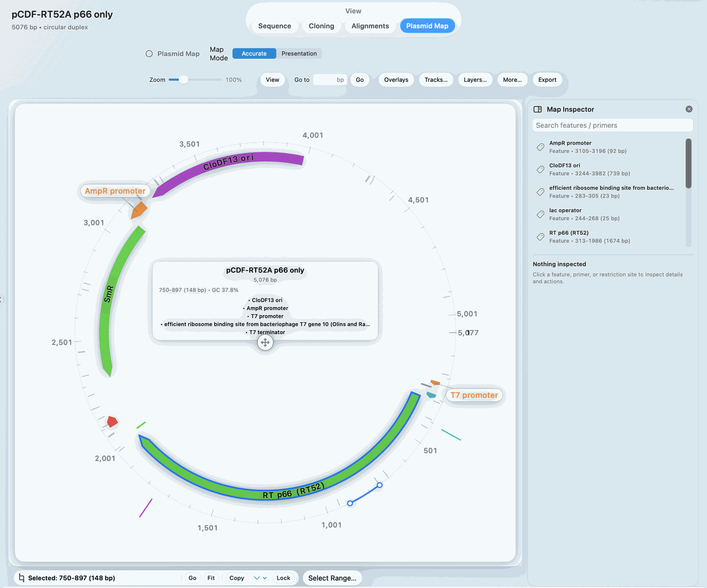
Task: Click the selection crop icon in status bar
Action: pyautogui.click(x=22, y=578)
